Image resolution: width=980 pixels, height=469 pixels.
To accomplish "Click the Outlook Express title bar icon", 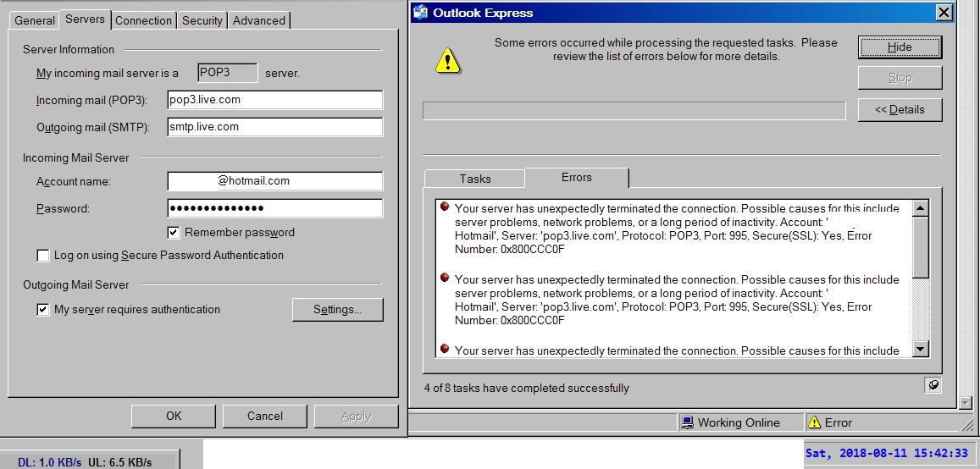I will [421, 13].
